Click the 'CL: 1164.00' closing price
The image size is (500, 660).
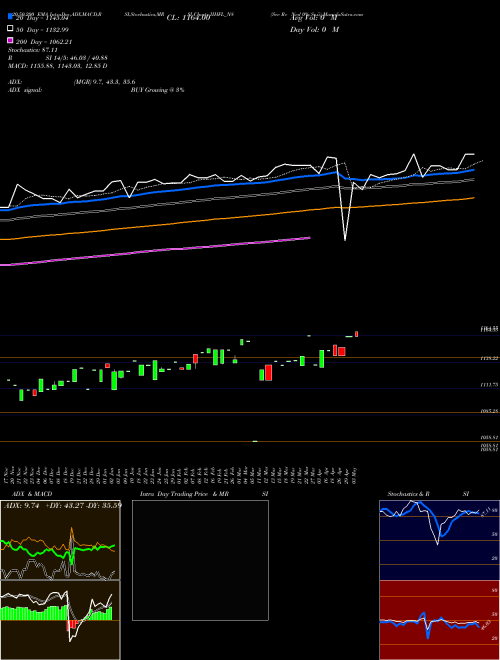(x=188, y=17)
